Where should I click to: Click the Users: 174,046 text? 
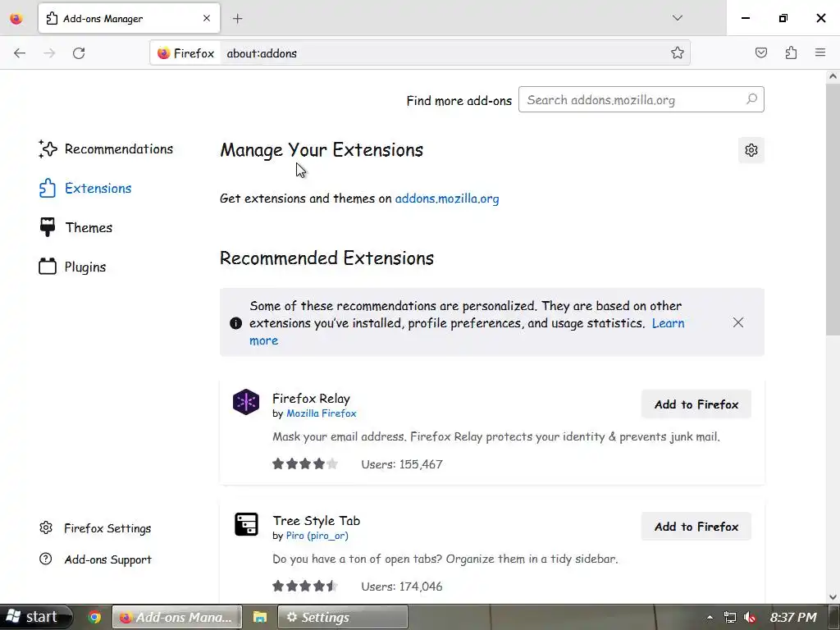pyautogui.click(x=402, y=587)
